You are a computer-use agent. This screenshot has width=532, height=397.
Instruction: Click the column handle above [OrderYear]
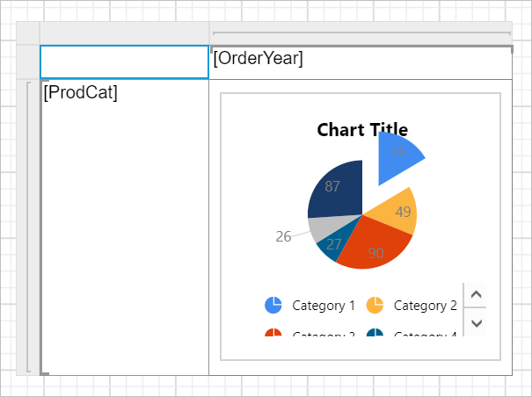[361, 32]
